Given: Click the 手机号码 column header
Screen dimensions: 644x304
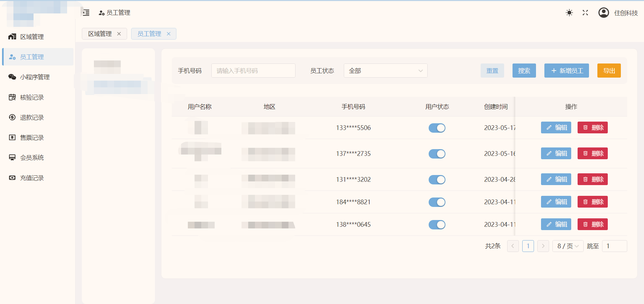Looking at the screenshot, I should pyautogui.click(x=353, y=107).
